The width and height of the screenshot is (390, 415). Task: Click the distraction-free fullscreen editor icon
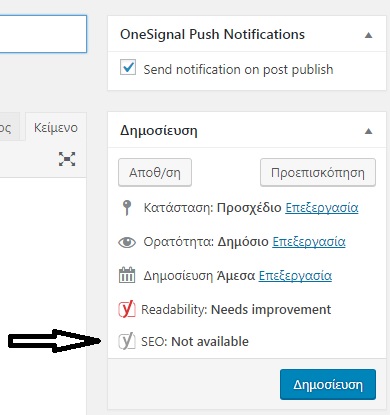pos(67,159)
